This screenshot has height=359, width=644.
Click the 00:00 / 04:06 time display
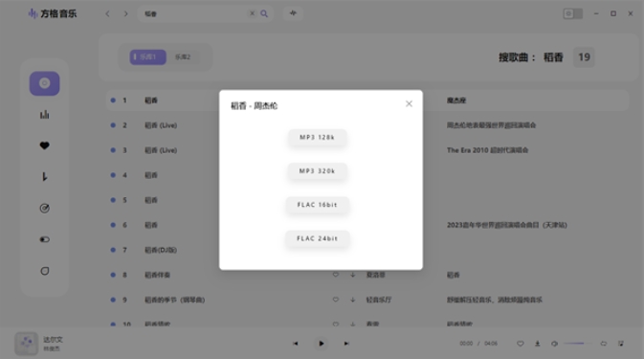coord(478,344)
